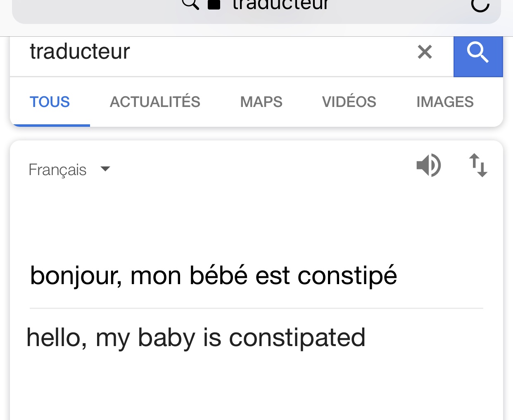Clear the traducteur search query
The height and width of the screenshot is (420, 513).
click(x=425, y=52)
